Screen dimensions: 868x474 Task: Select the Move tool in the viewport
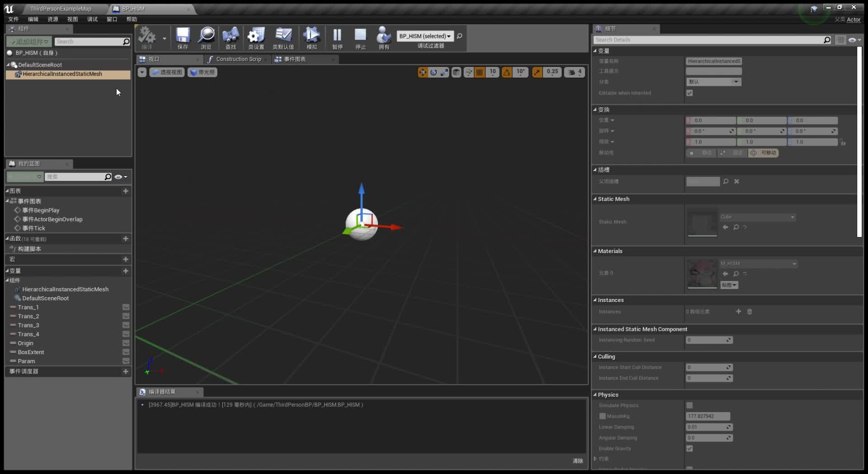click(423, 72)
